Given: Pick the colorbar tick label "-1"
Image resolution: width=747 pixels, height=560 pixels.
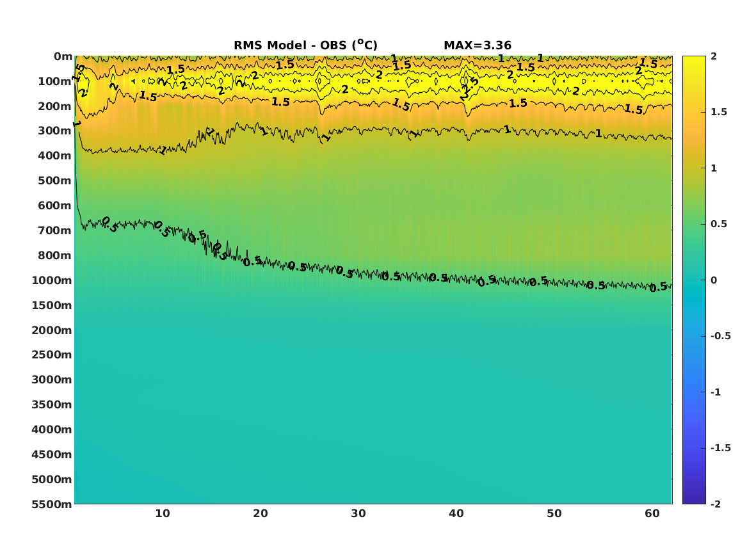Looking at the screenshot, I should (716, 392).
